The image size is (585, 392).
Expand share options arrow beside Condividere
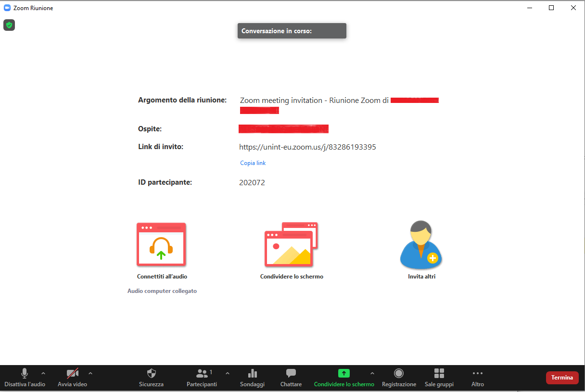(x=372, y=373)
